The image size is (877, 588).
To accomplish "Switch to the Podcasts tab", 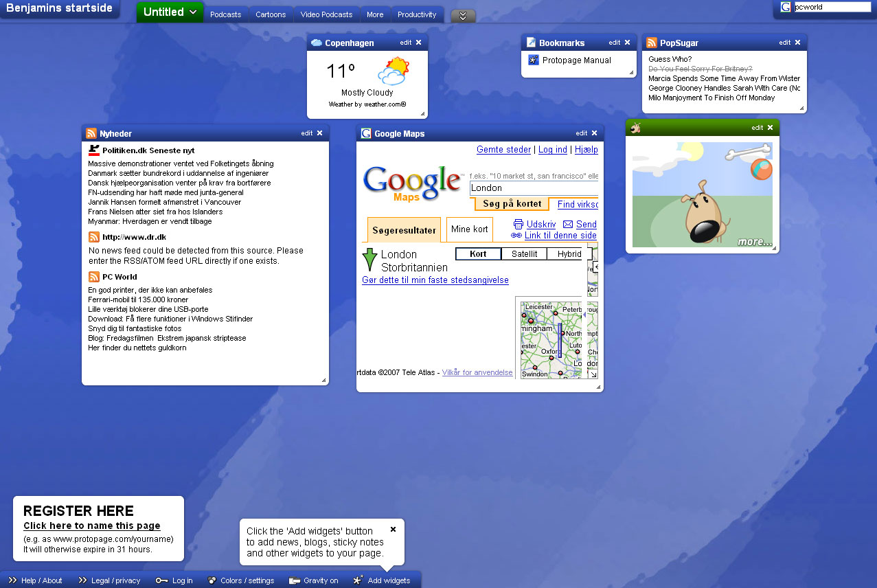I will [x=226, y=14].
